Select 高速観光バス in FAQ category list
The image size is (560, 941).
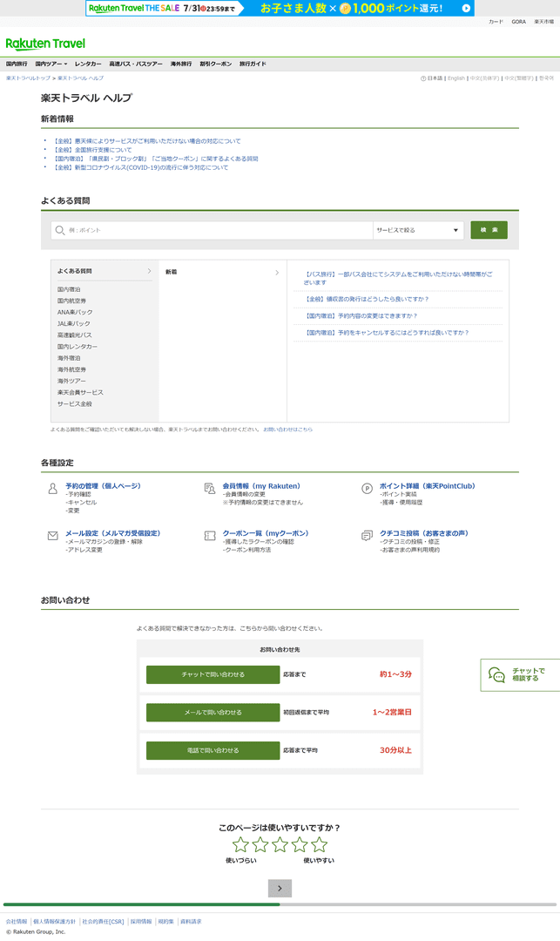[74, 335]
